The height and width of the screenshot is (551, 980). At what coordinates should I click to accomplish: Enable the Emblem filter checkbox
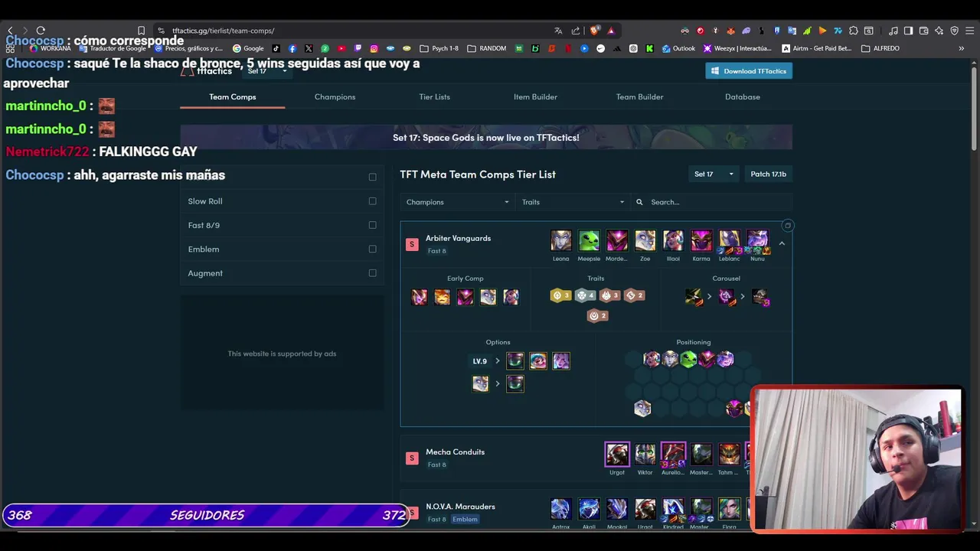372,249
